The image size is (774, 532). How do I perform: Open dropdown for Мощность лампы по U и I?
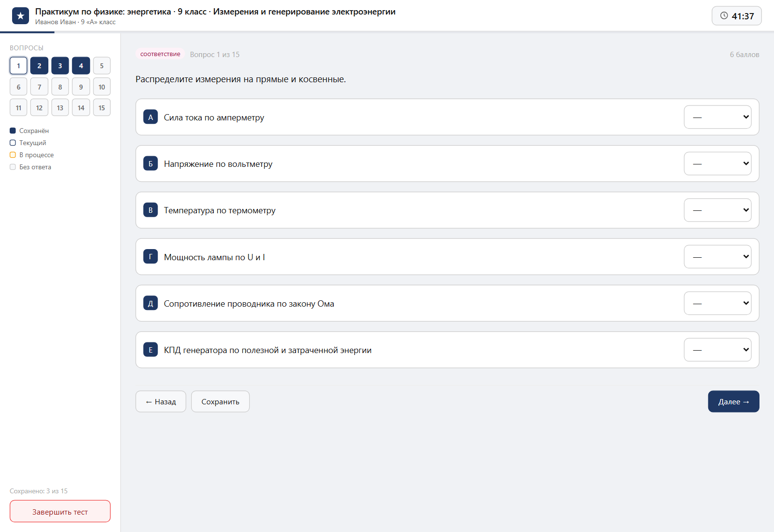tap(717, 257)
